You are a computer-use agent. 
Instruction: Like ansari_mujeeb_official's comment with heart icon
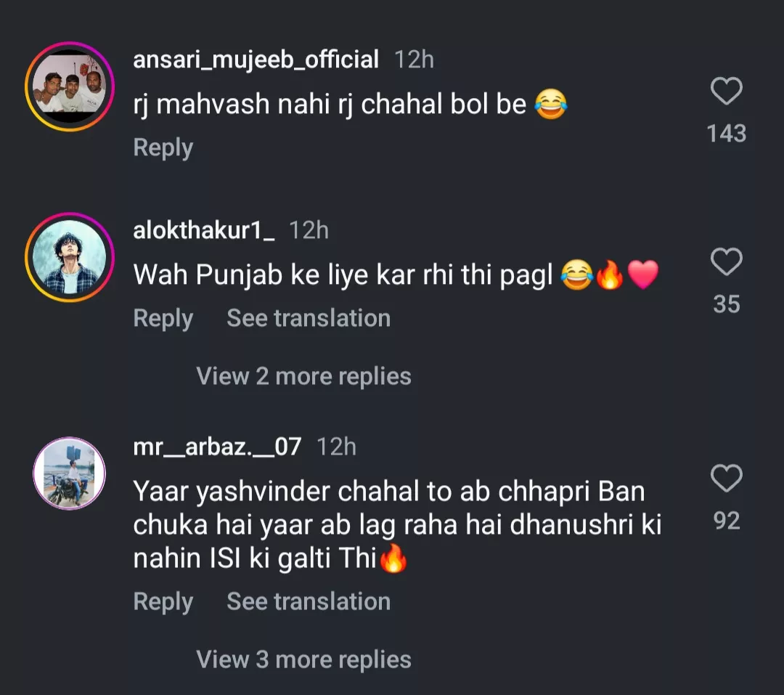(726, 92)
